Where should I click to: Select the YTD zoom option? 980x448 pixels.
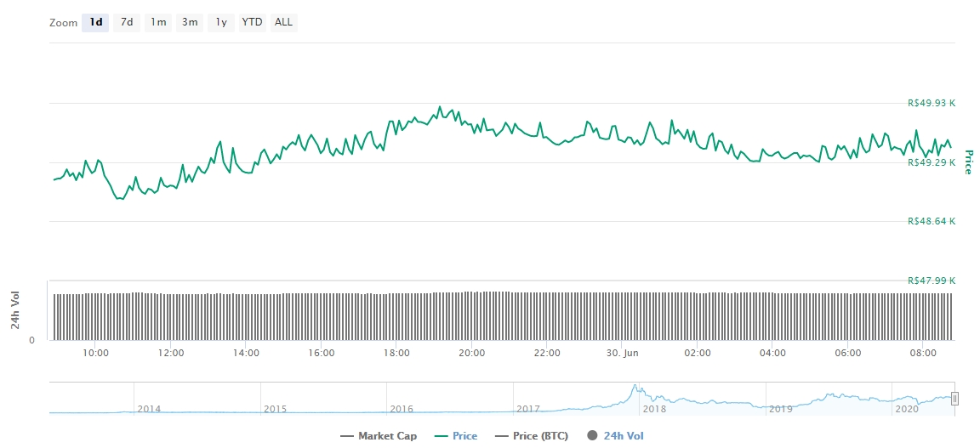coord(253,22)
